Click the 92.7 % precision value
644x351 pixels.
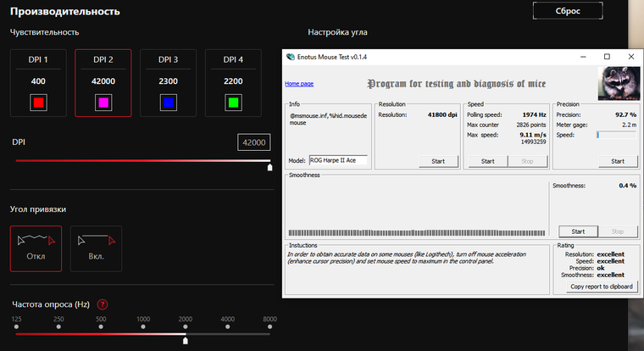tap(625, 114)
